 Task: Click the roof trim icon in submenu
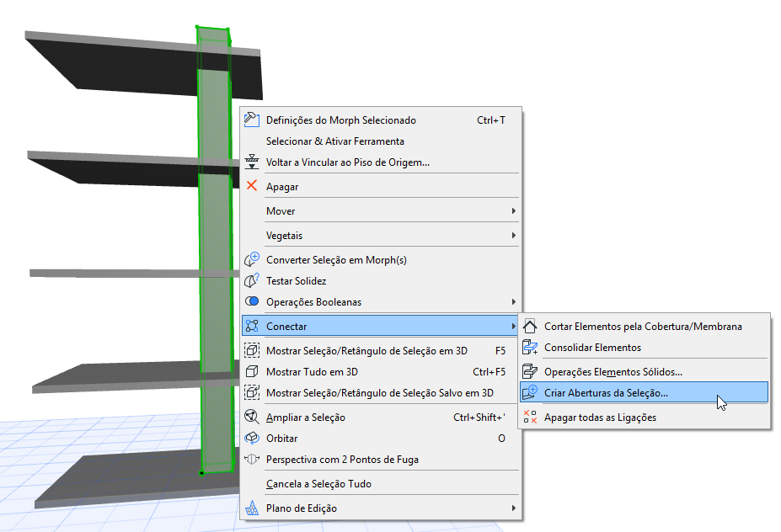[530, 326]
